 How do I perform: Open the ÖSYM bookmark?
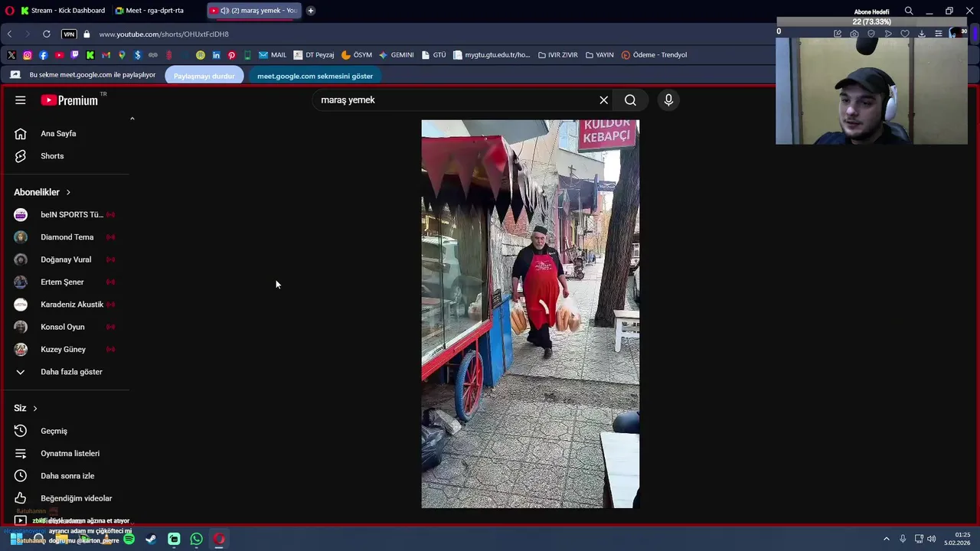(357, 55)
